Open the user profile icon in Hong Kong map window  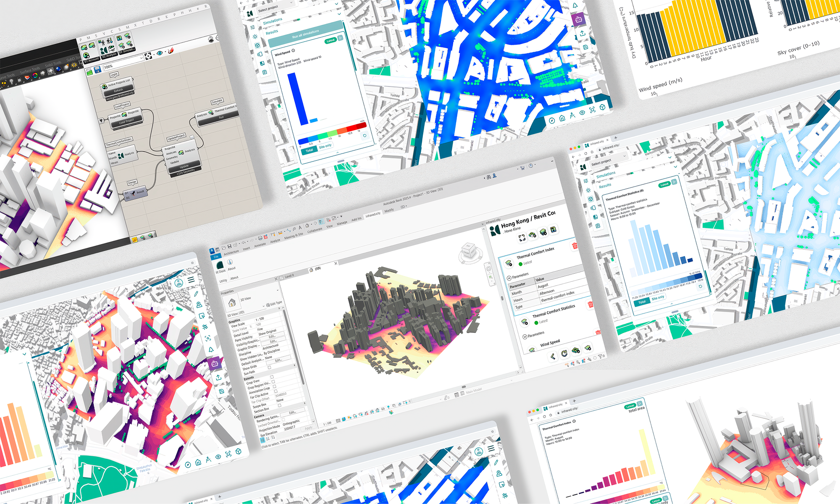point(179,283)
